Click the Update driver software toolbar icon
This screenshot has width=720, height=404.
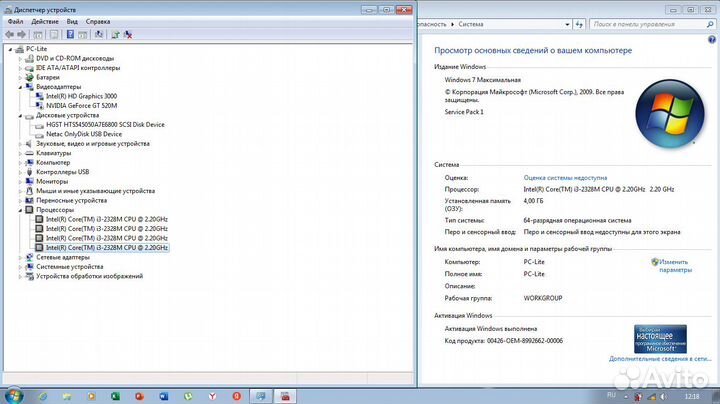click(x=115, y=34)
